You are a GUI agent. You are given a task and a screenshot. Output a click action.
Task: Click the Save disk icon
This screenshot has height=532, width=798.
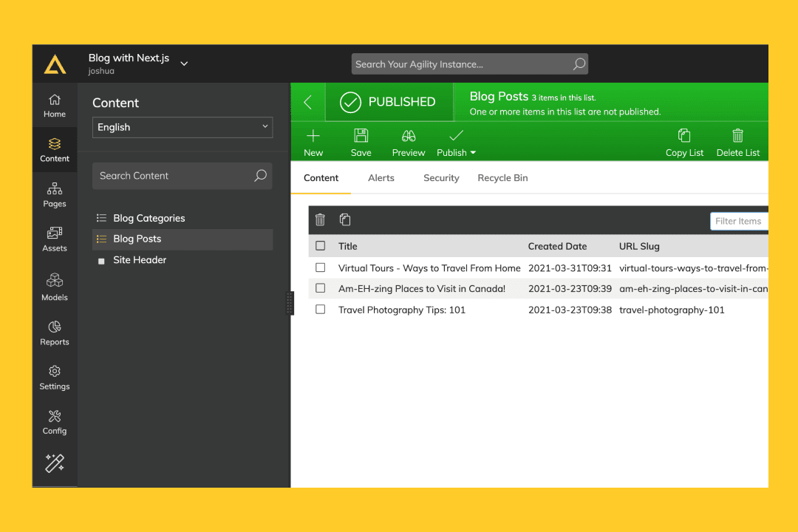(x=361, y=136)
